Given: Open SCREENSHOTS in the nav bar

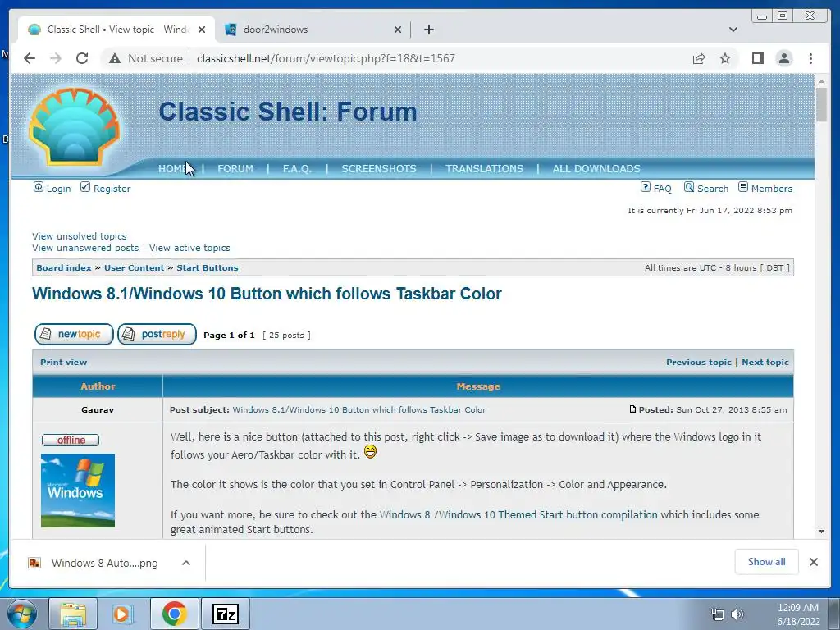Looking at the screenshot, I should [x=379, y=169].
